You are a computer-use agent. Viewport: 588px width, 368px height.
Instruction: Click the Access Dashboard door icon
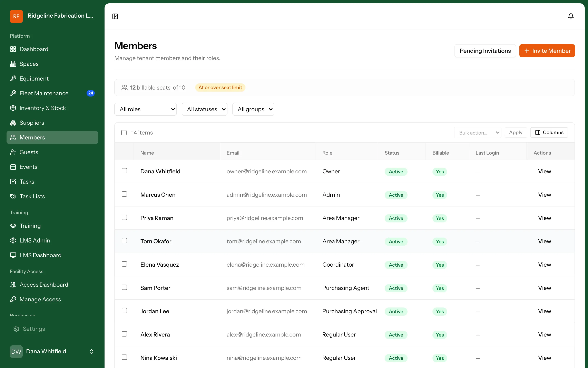[13, 285]
